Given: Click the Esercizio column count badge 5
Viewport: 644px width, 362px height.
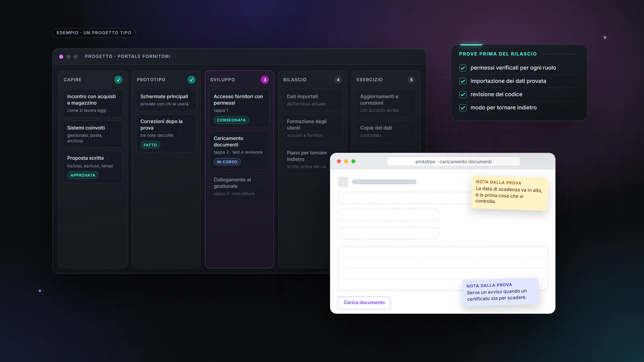Looking at the screenshot, I should point(411,80).
